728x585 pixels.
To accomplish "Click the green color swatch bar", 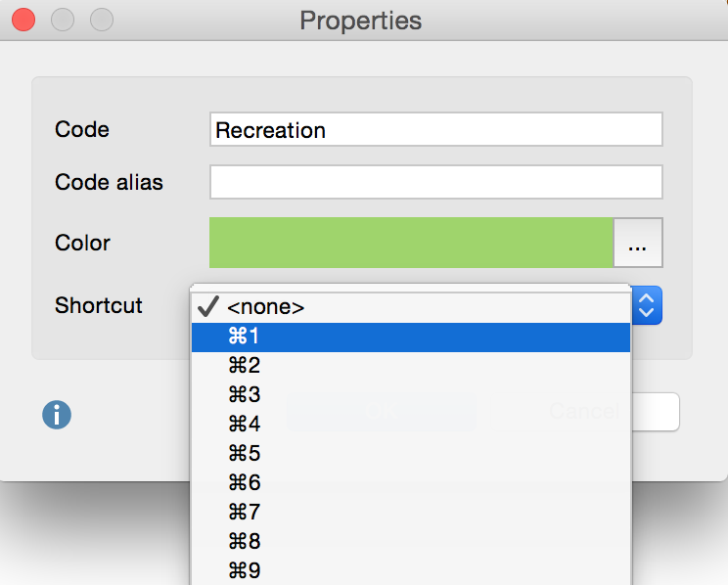I will coord(411,243).
